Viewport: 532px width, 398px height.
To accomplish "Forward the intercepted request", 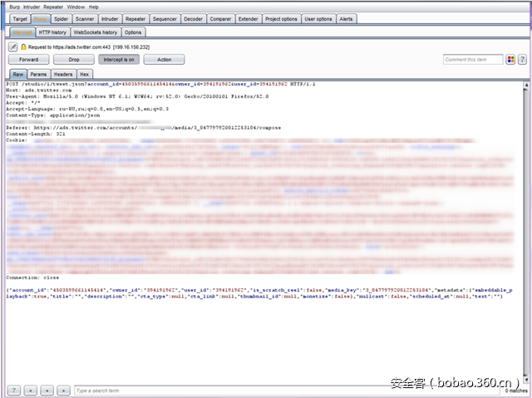I will coord(28,60).
